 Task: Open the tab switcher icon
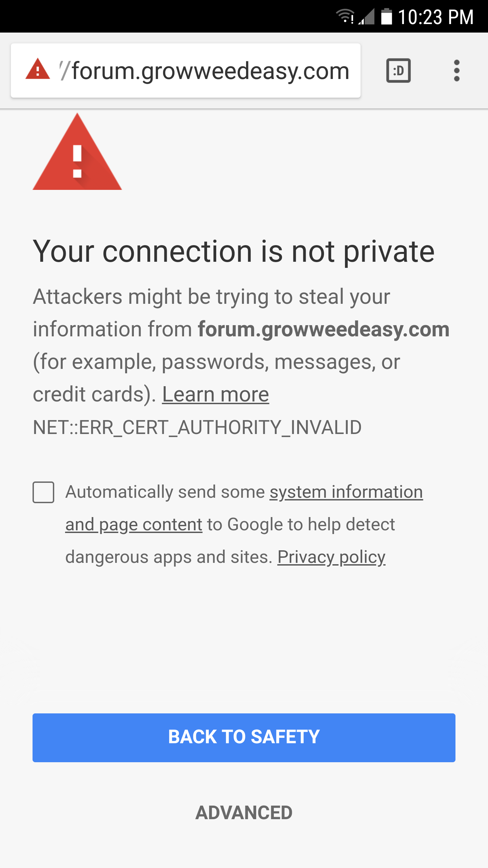pos(399,71)
